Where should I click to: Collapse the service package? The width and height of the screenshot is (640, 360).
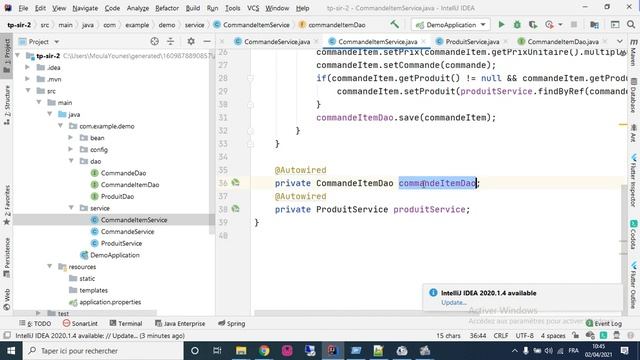coord(71,208)
